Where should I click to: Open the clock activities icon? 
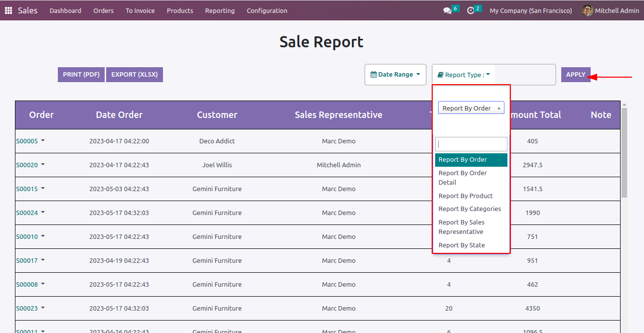tap(470, 10)
